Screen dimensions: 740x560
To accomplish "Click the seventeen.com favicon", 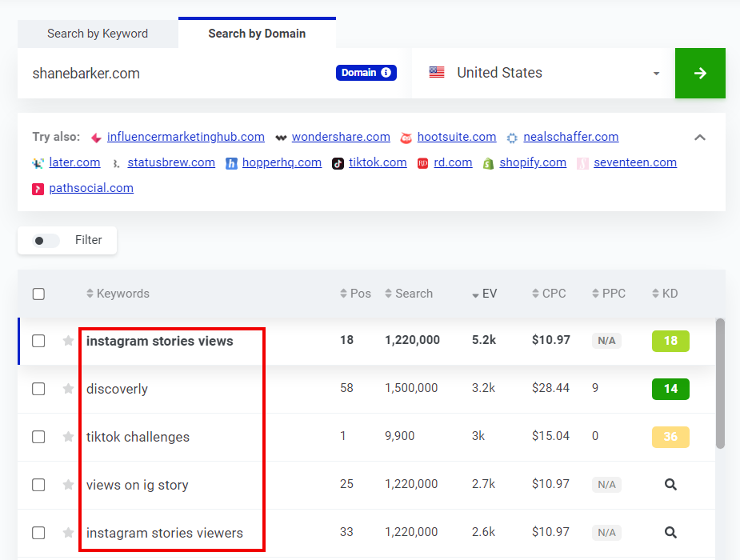I will pyautogui.click(x=583, y=163).
